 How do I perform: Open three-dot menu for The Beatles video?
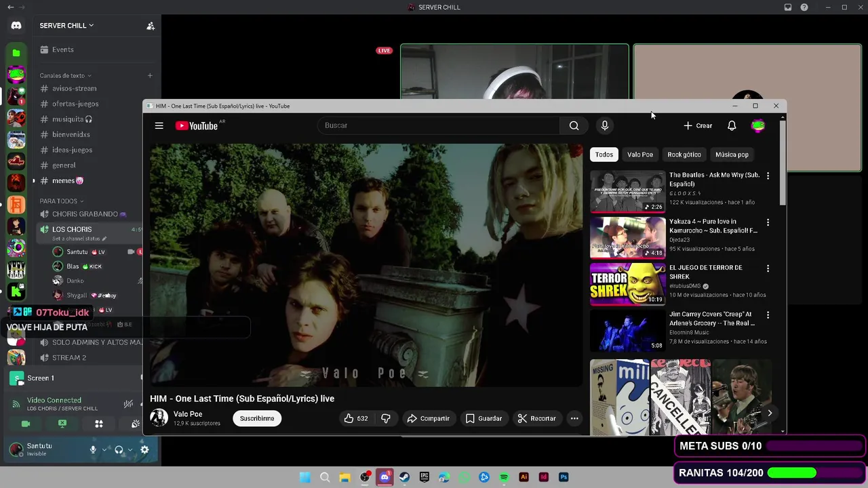[x=768, y=176]
